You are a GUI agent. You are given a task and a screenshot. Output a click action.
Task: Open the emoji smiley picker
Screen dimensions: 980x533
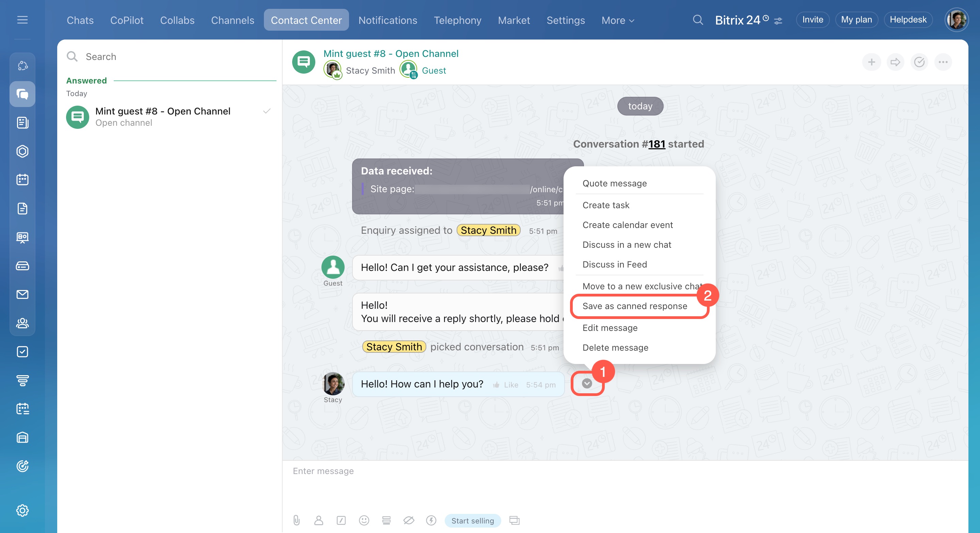(x=364, y=520)
